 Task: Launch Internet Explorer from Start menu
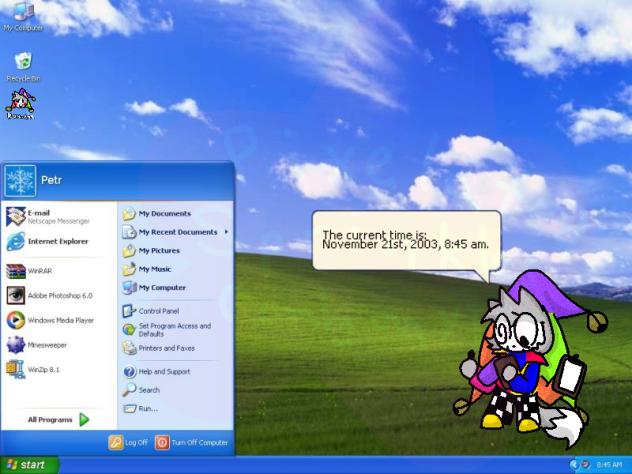pos(15,241)
